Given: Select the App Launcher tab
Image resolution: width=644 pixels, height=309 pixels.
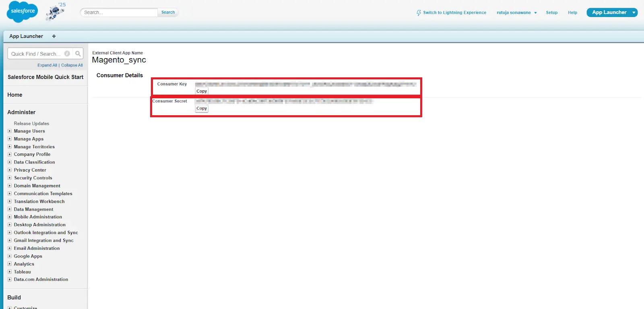Looking at the screenshot, I should (x=26, y=36).
